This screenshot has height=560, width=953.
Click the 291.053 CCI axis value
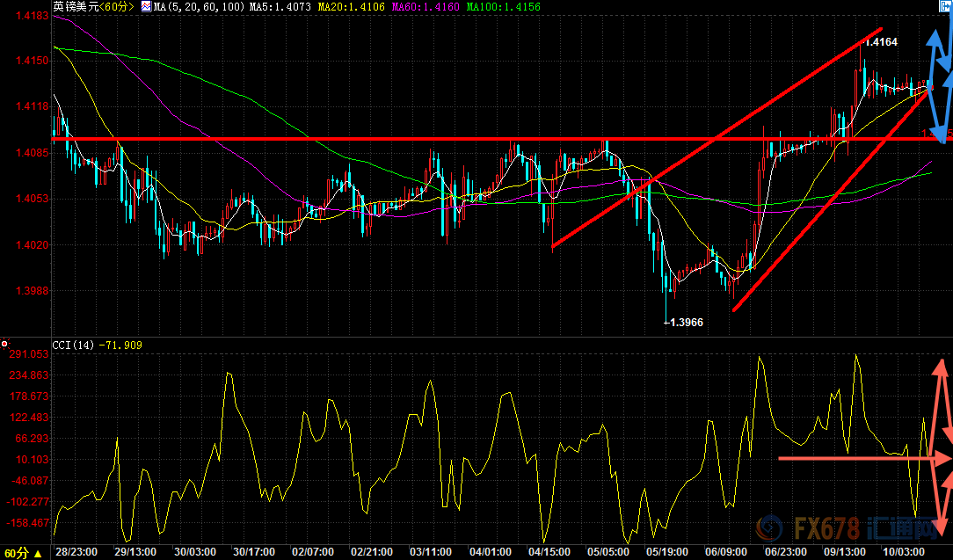click(28, 355)
